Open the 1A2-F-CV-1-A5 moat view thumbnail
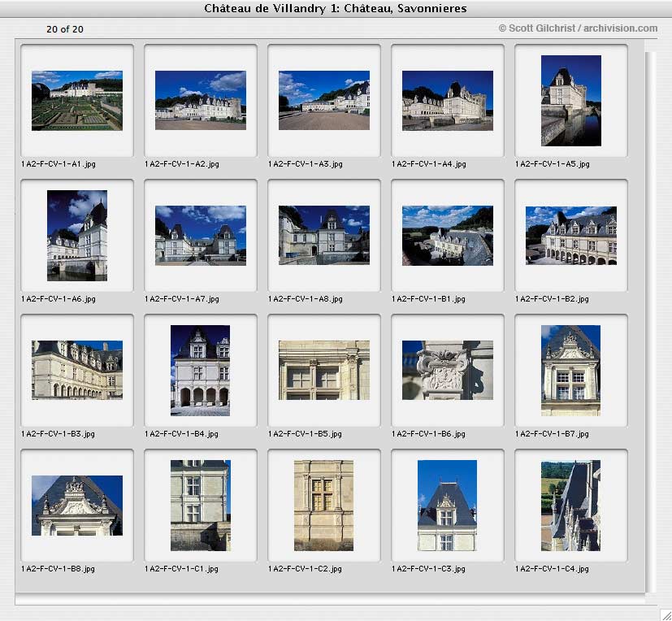 click(x=571, y=101)
